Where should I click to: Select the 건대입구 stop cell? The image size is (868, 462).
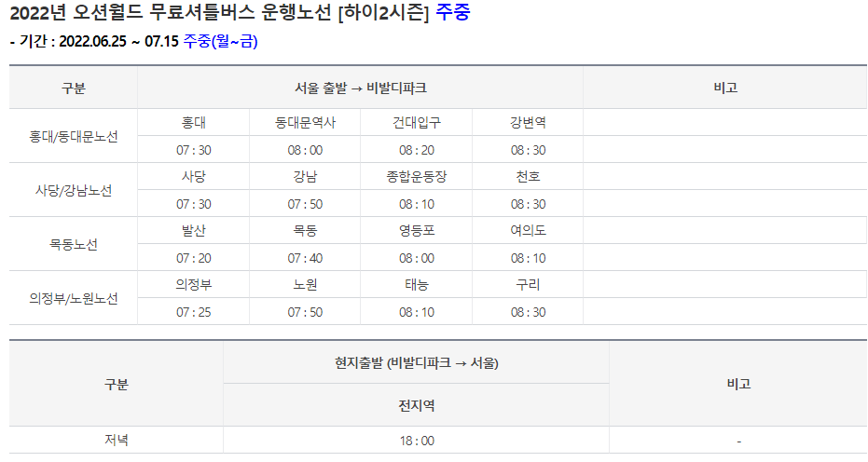pos(416,123)
